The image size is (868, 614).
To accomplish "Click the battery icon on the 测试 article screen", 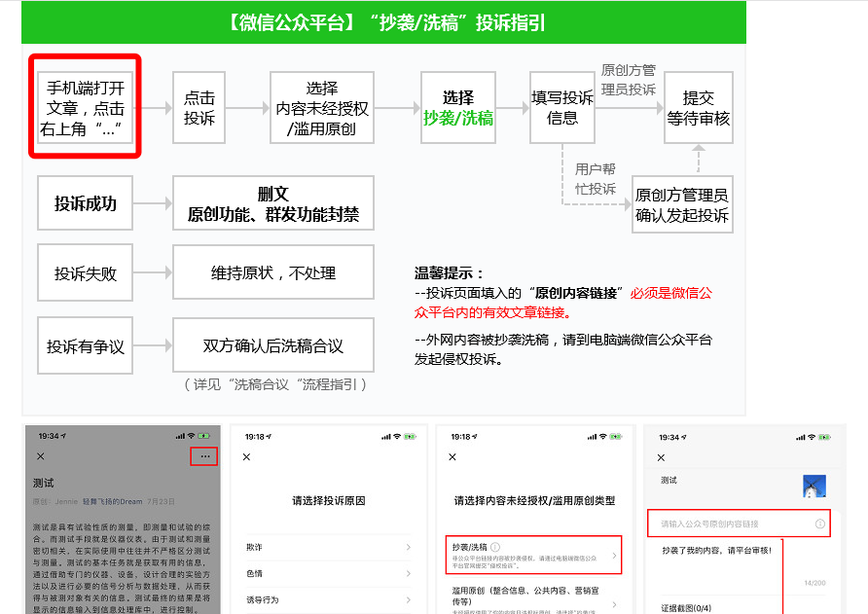I will 203,436.
